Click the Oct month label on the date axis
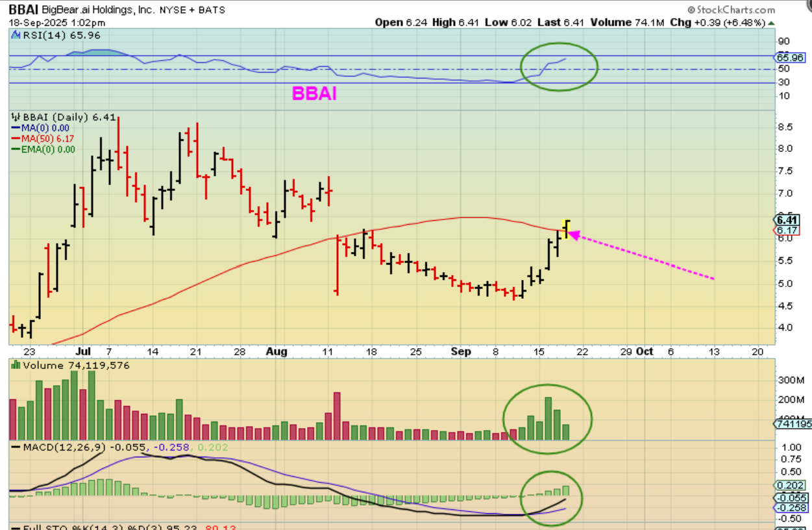The image size is (812, 530). (644, 351)
